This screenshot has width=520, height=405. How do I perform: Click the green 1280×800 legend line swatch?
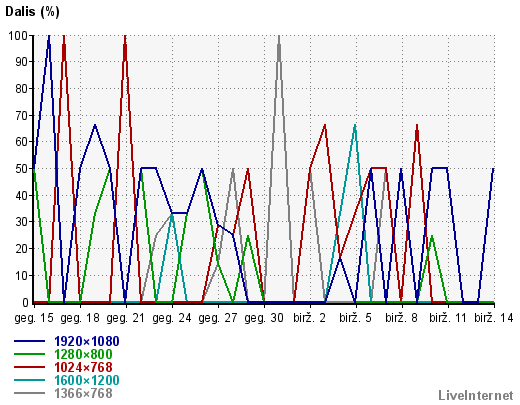[x=29, y=354]
